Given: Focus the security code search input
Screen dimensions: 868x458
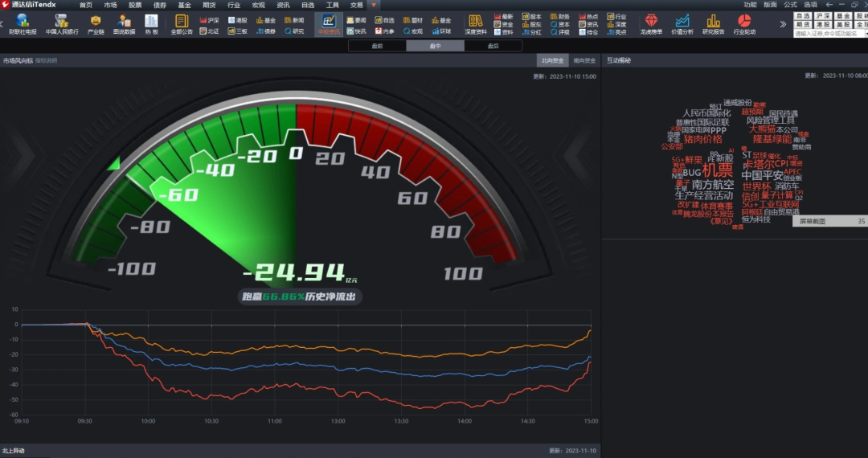Looking at the screenshot, I should coord(829,34).
